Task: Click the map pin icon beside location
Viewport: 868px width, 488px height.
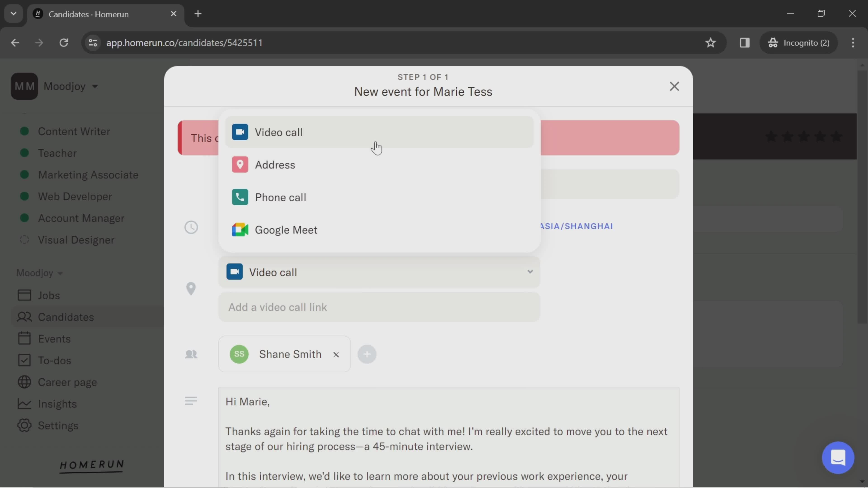Action: [191, 289]
